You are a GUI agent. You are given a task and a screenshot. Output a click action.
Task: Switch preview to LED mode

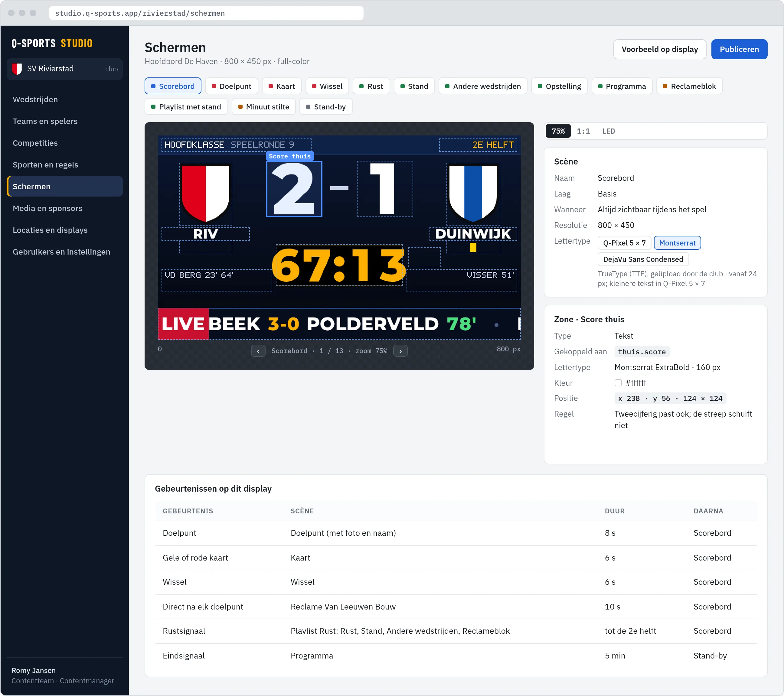click(608, 131)
